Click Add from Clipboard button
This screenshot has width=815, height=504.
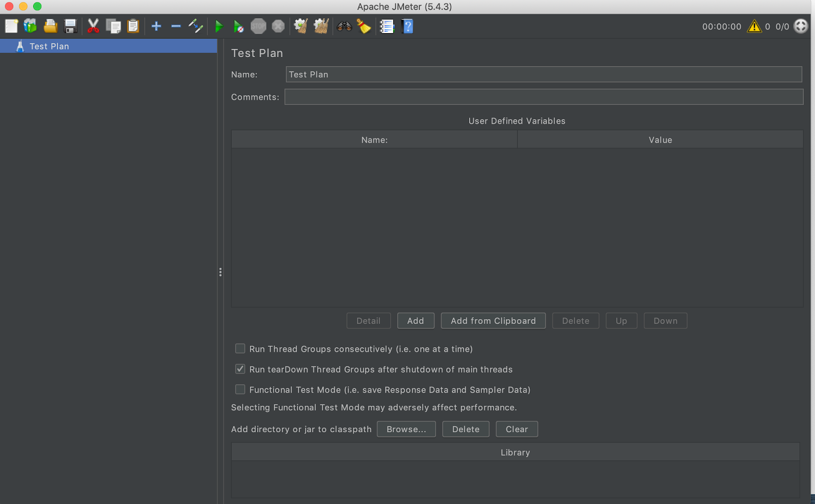point(493,321)
